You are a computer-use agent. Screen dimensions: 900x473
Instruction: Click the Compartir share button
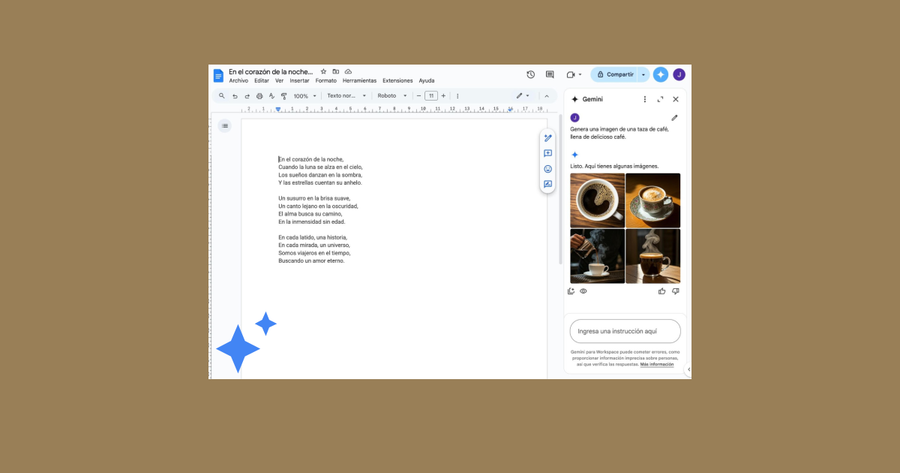click(615, 75)
